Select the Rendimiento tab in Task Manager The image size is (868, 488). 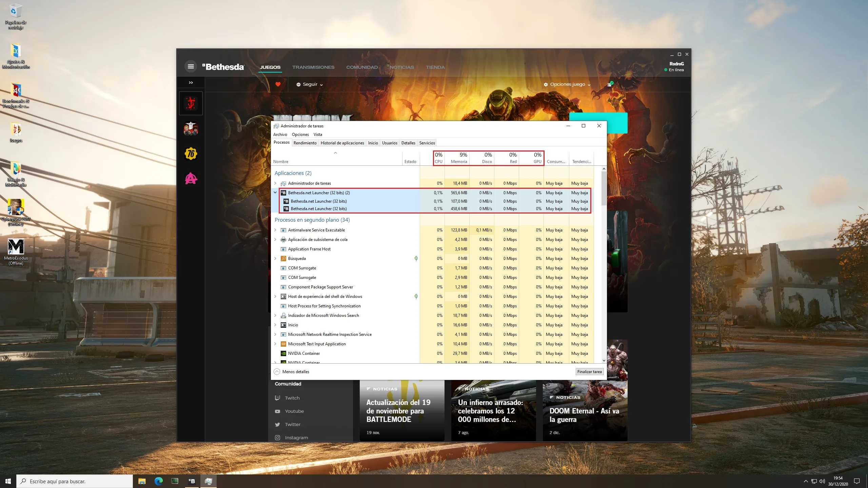[304, 143]
